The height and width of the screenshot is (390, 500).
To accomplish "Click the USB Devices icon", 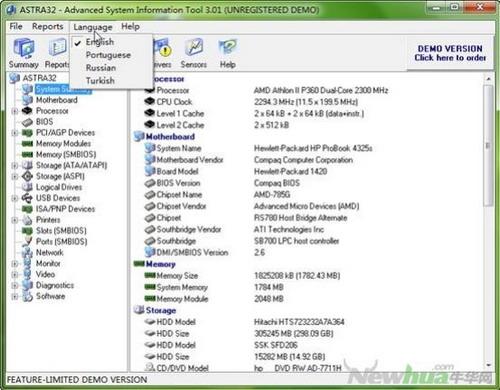I will 27,198.
